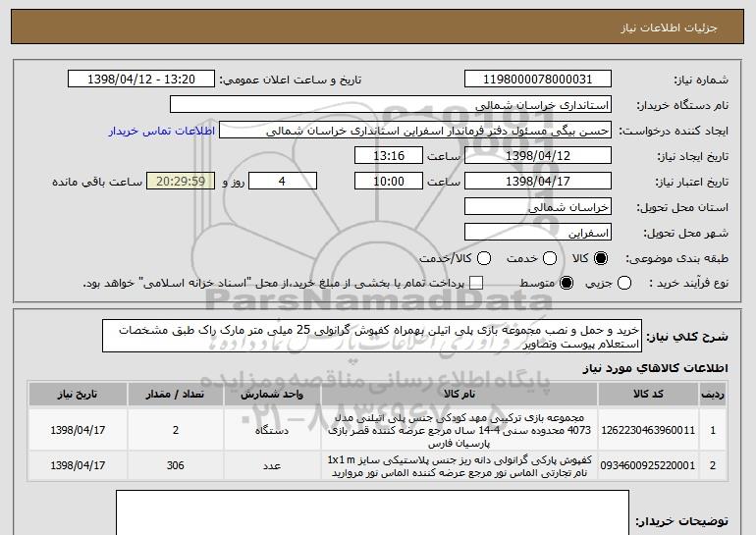Click the need number field 1198000078000031
The image size is (756, 535).
pos(538,80)
